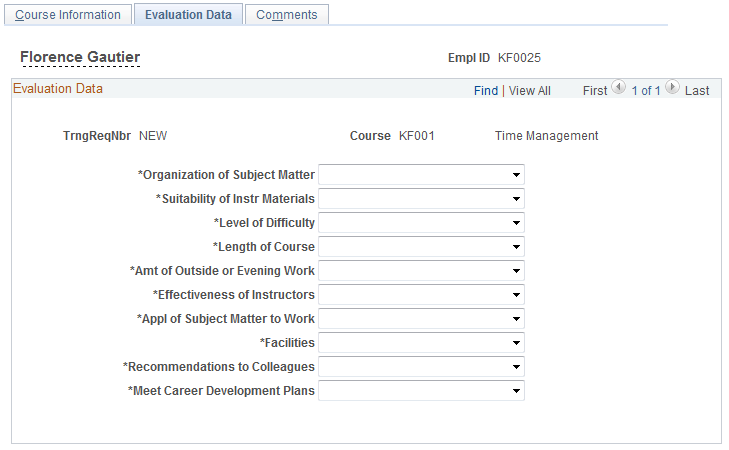Click the View All link
This screenshot has width=729, height=450.
point(530,91)
